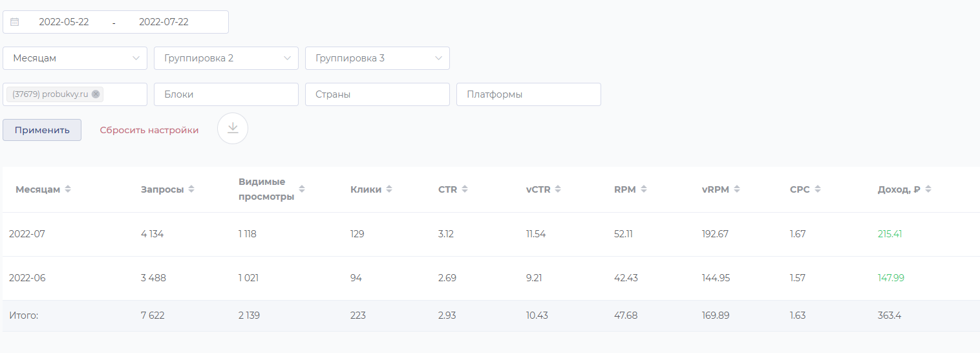The image size is (980, 353).
Task: Click Сбросить настройки link
Action: coord(149,130)
